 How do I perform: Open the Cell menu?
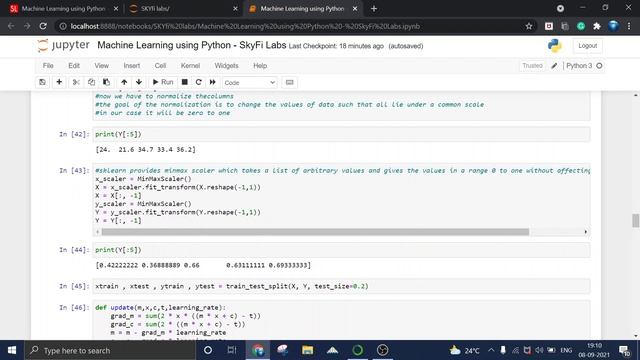point(160,66)
